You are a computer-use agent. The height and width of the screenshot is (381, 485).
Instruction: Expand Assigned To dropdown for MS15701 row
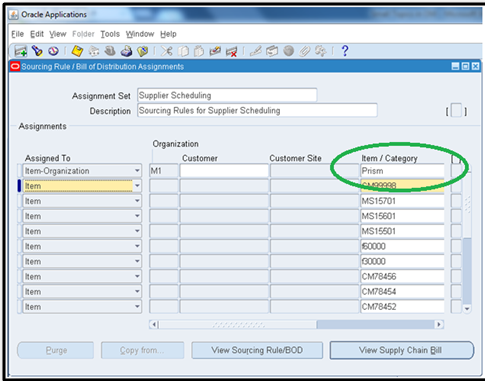coord(137,201)
